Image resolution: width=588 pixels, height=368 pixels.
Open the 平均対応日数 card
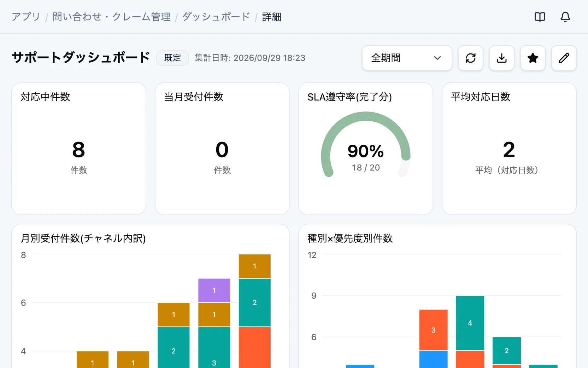tap(509, 149)
